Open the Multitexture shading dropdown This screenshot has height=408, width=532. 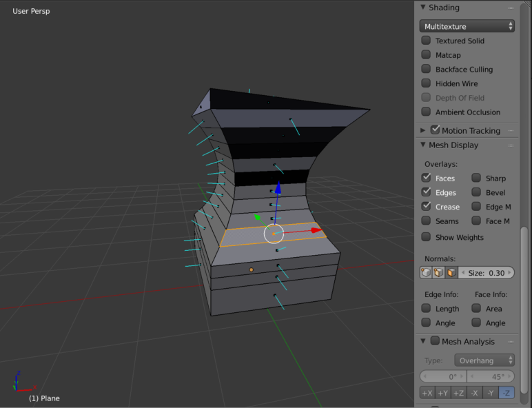[467, 26]
